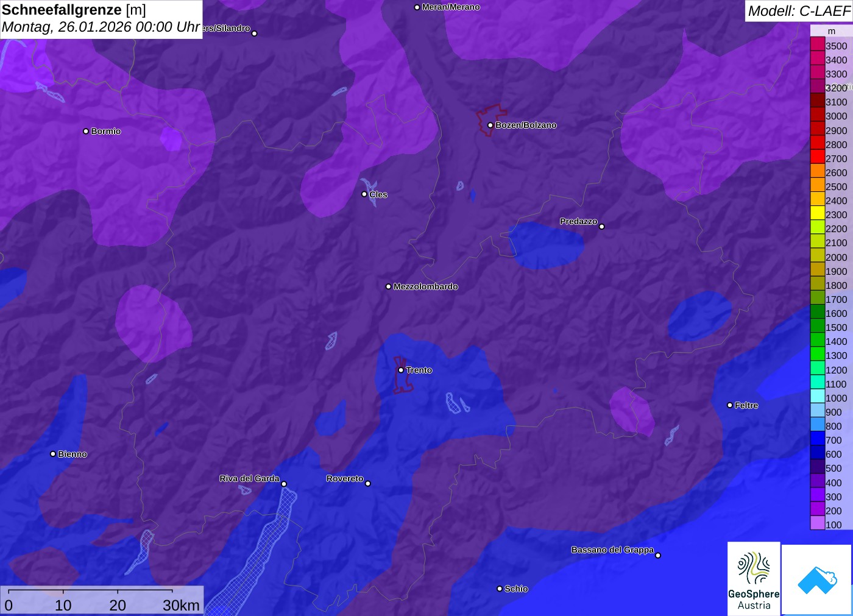Select the 2300 m yellow legend swatch
This screenshot has width=853, height=616.
click(x=817, y=214)
